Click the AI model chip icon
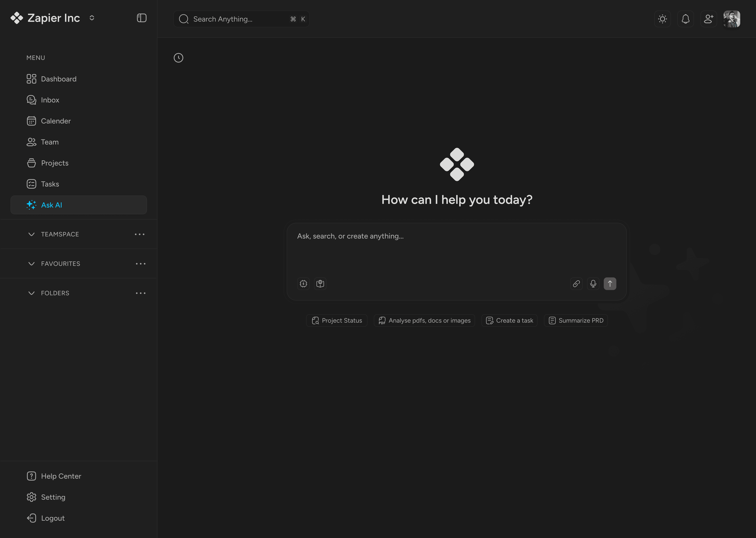756x538 pixels. point(303,284)
